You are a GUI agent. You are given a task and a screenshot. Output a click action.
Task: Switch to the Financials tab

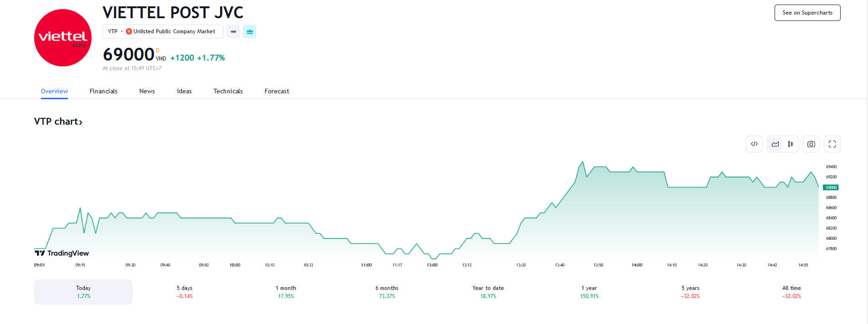103,91
